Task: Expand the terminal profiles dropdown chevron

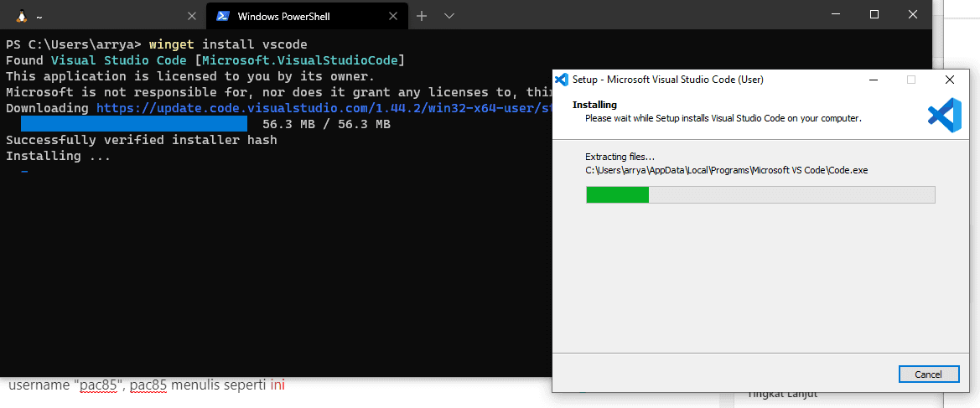Action: 449,16
